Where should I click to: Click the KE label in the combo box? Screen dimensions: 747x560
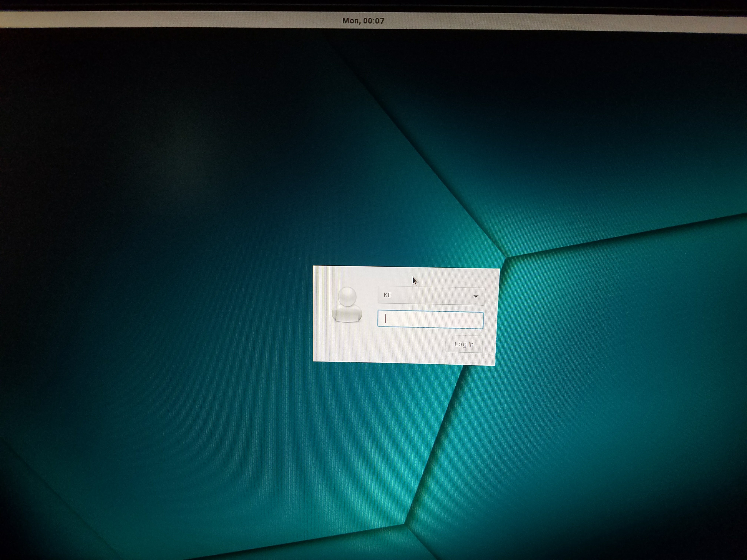pos(387,295)
